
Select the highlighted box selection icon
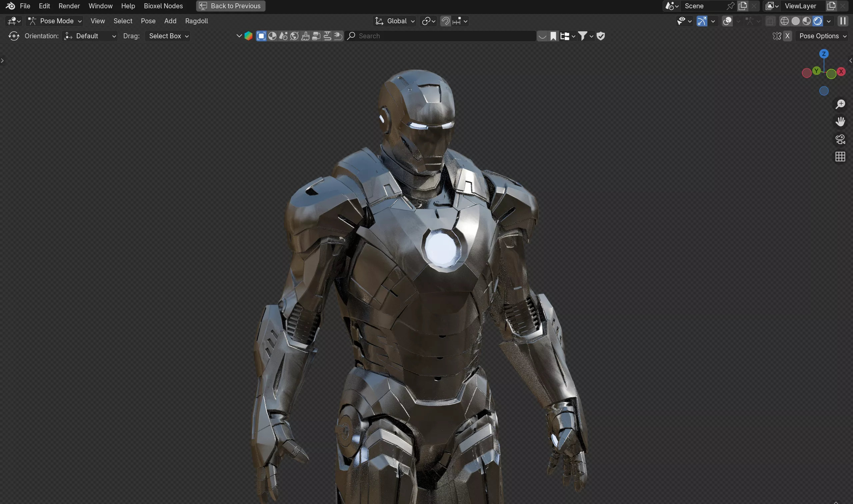coord(261,36)
